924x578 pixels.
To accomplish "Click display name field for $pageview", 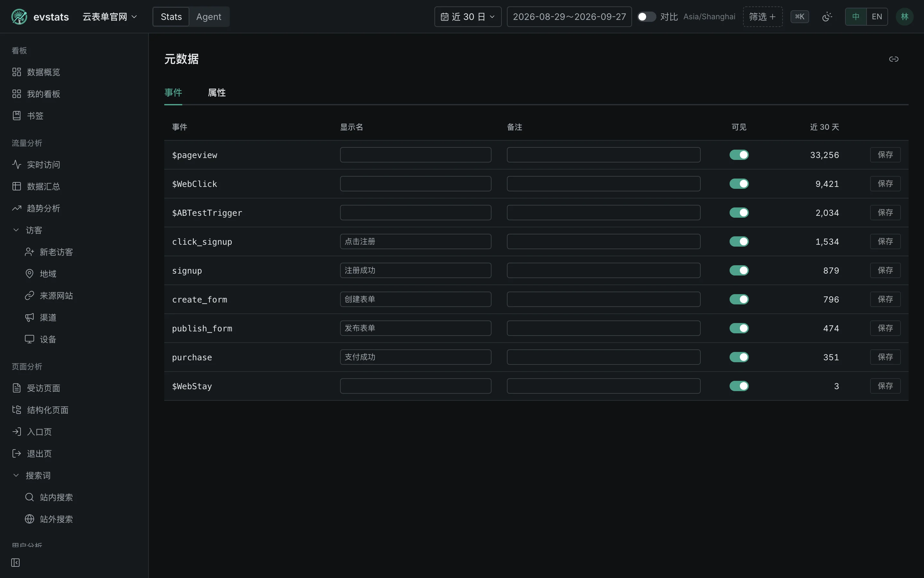I will pyautogui.click(x=415, y=155).
